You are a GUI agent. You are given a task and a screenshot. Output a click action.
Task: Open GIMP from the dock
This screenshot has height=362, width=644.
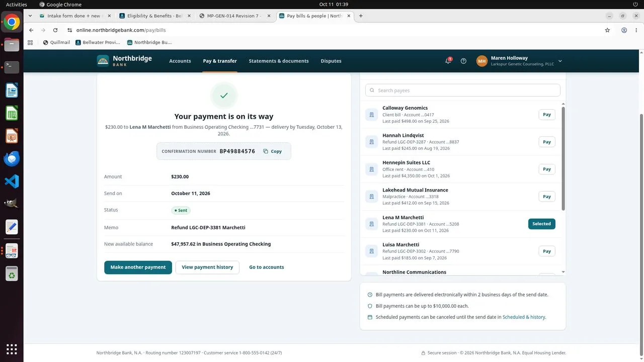coord(12,204)
